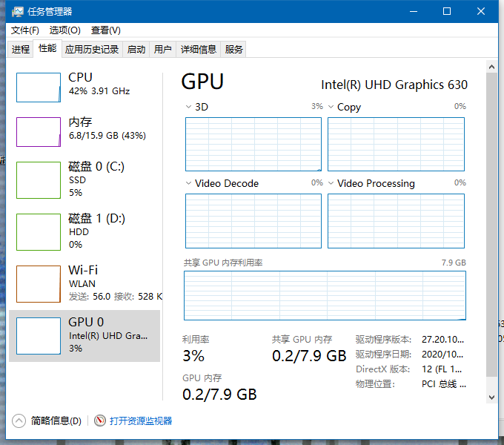
Task: Open the Video Decode engine dropdown
Action: pos(188,183)
